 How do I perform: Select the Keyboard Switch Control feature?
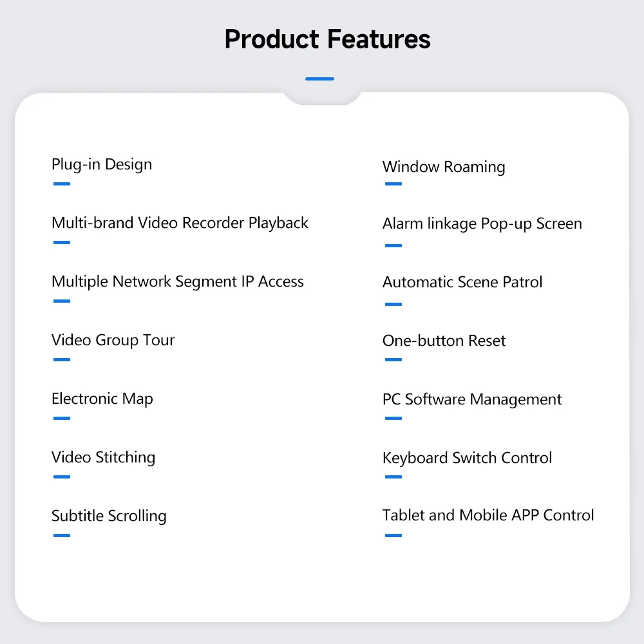(x=467, y=459)
